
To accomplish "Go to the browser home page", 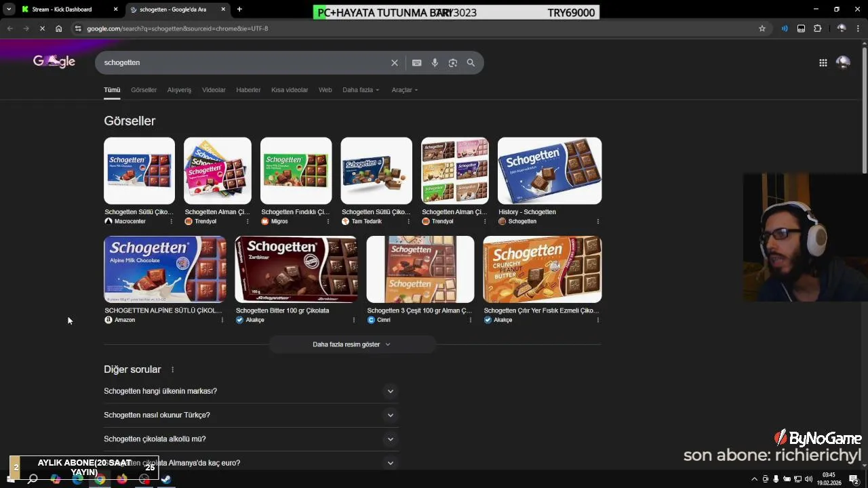I will click(x=59, y=28).
